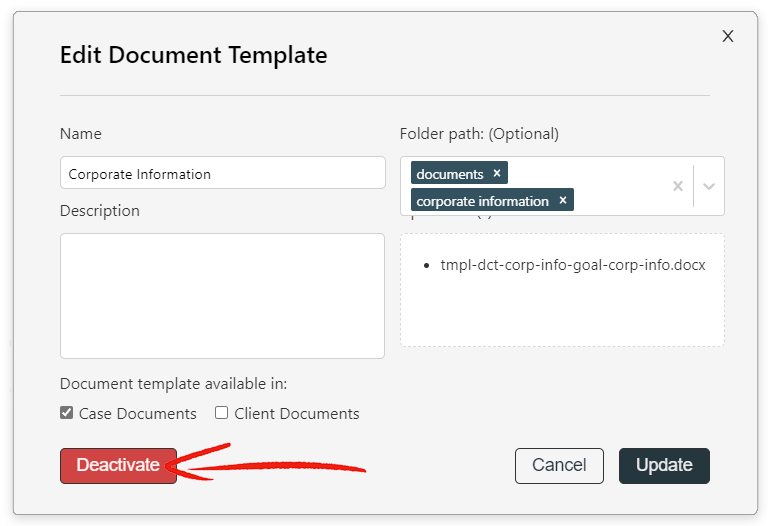This screenshot has height=526, width=768.
Task: Deactivate this document template
Action: point(118,466)
